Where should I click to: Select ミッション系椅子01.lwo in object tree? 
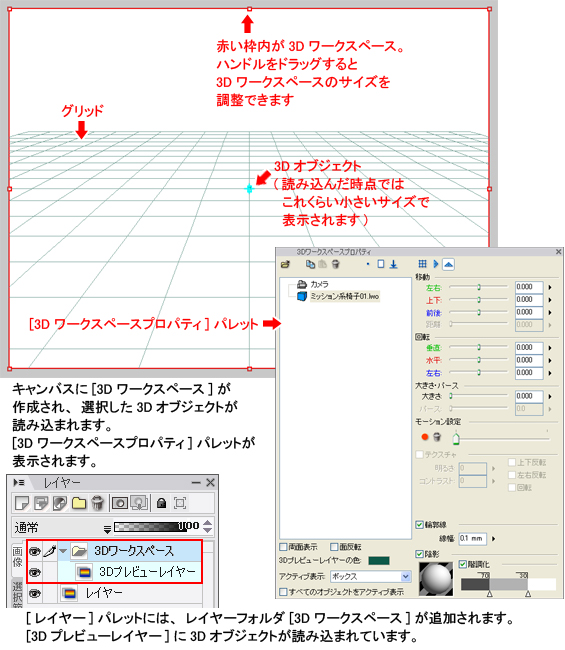tap(344, 296)
